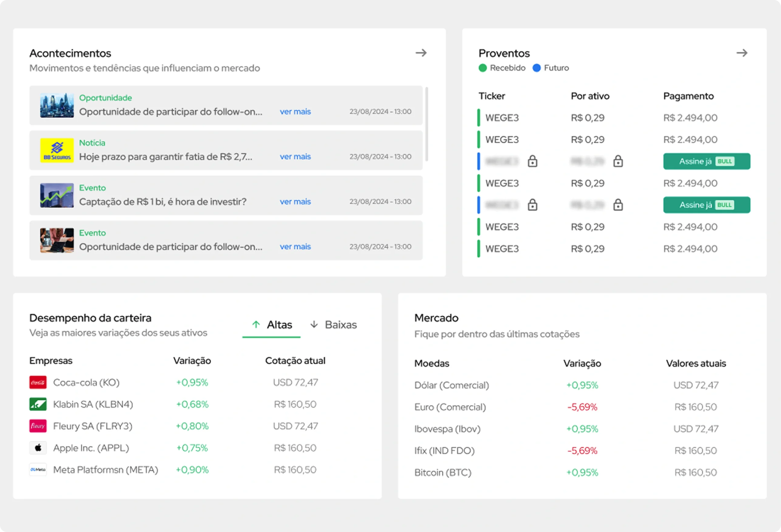Select the Coca-cola logo icon
The image size is (781, 532).
(38, 382)
